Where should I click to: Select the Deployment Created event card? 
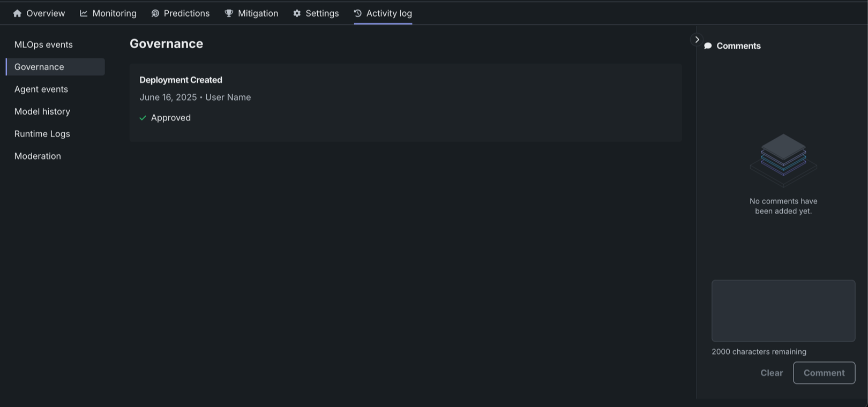405,102
